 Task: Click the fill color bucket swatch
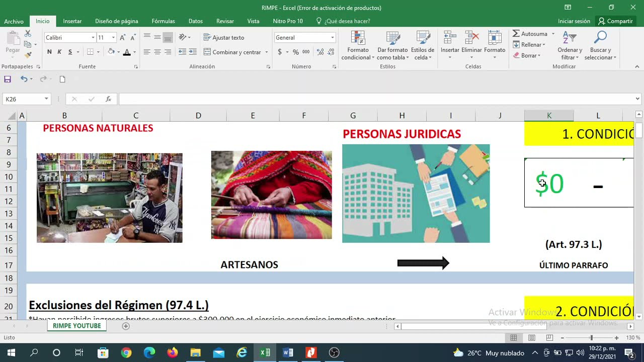pos(111,52)
